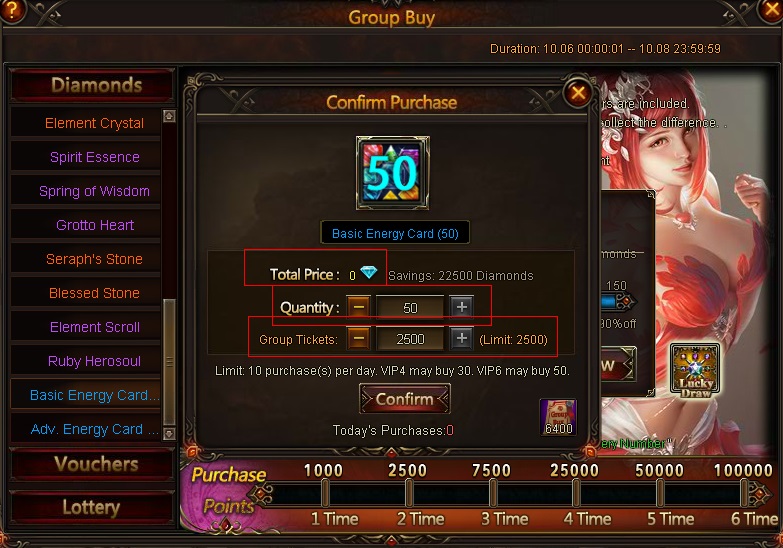Click the item list scroll-up arrow
The image size is (783, 548).
click(x=169, y=116)
